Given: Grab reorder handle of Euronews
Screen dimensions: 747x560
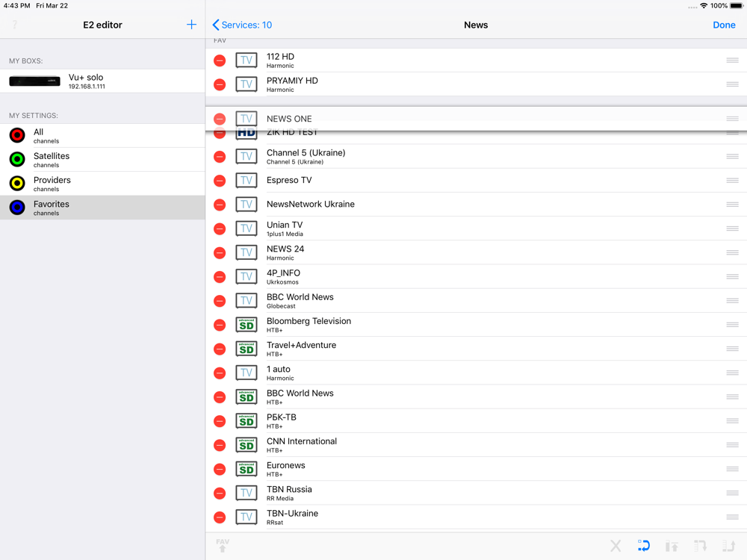Looking at the screenshot, I should tap(732, 469).
